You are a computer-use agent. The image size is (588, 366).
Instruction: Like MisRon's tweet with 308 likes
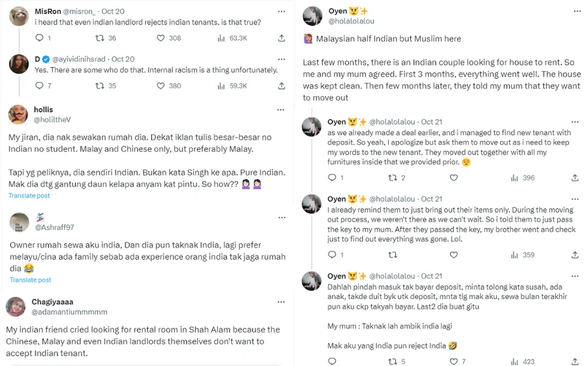(161, 38)
